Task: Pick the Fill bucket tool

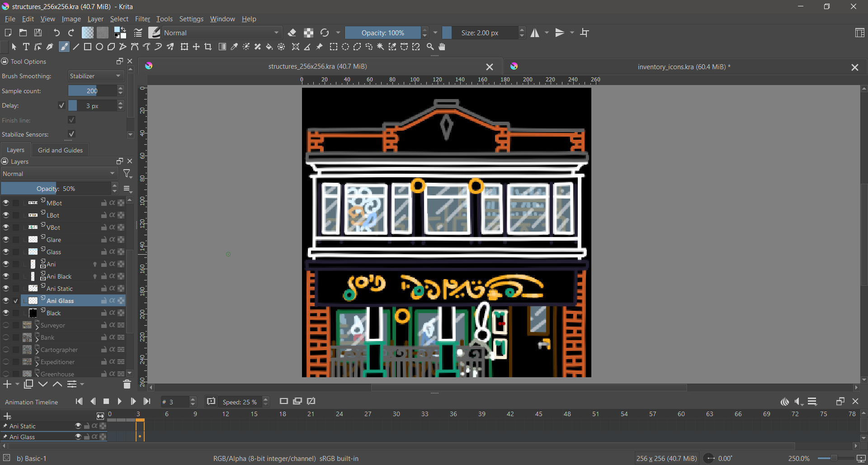Action: click(x=269, y=47)
